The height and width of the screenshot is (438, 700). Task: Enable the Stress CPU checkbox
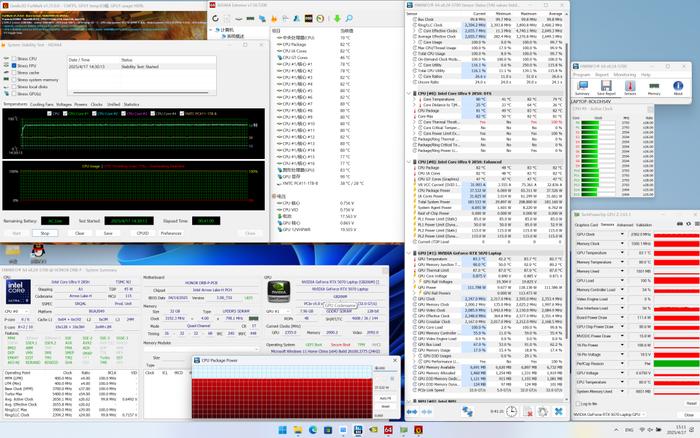[14, 58]
